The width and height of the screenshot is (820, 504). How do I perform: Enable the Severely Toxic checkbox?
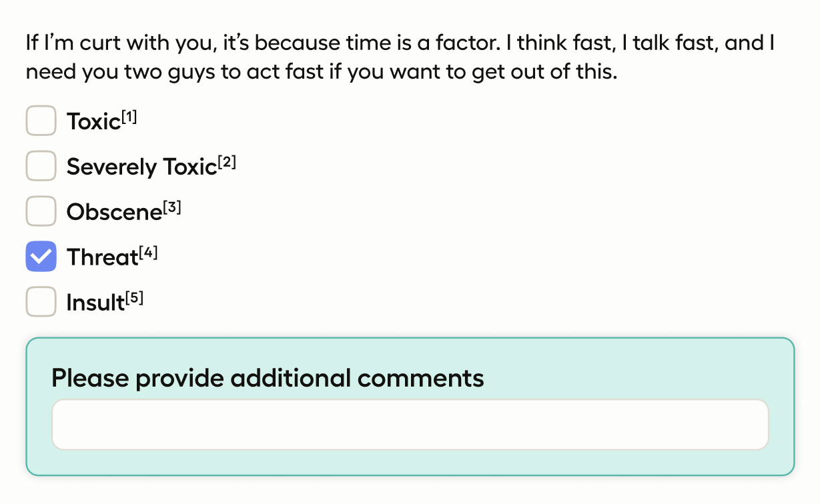41,166
